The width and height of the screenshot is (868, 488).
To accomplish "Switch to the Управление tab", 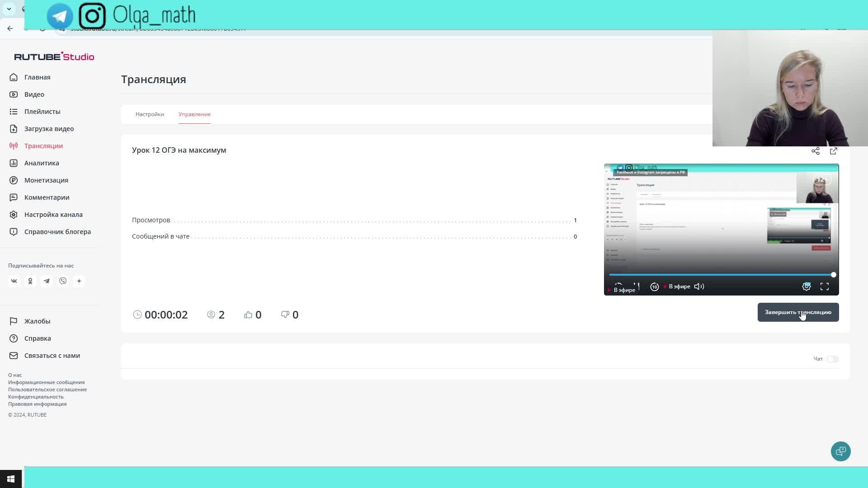I will [194, 114].
